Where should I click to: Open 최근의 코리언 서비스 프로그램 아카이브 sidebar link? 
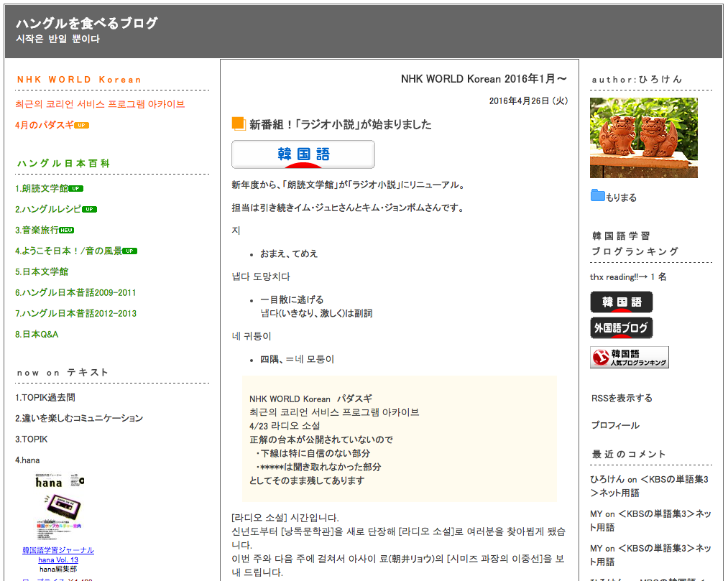100,104
